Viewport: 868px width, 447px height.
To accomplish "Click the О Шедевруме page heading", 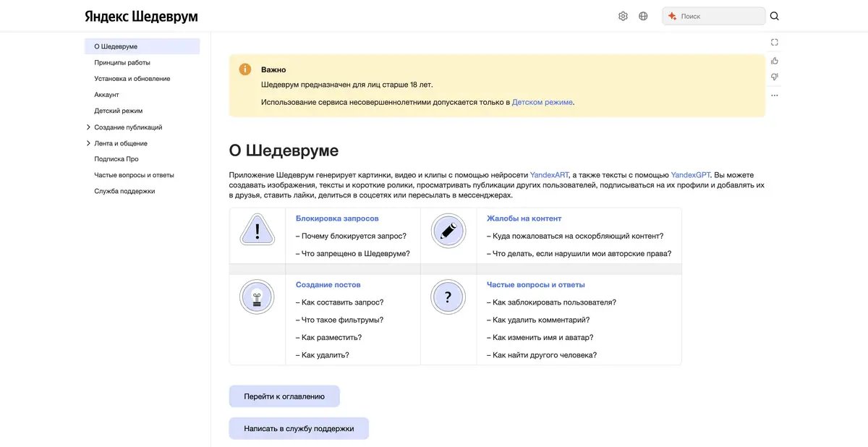I will [x=284, y=150].
